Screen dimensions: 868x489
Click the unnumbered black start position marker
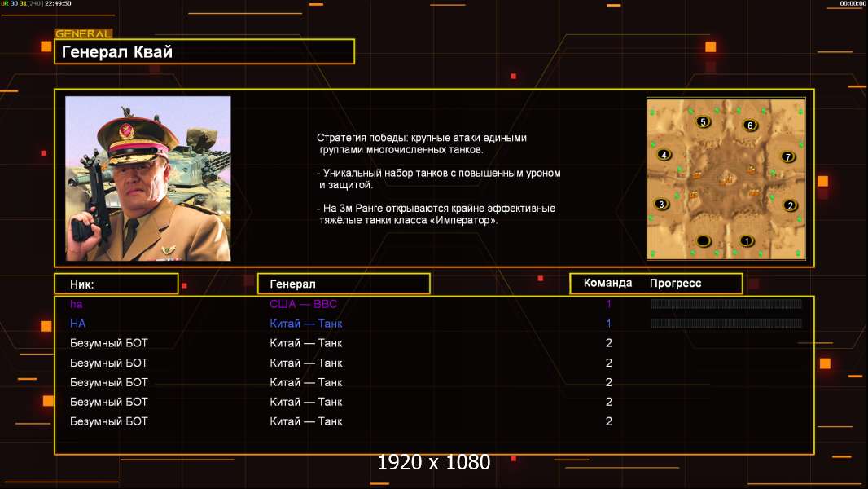coord(703,241)
